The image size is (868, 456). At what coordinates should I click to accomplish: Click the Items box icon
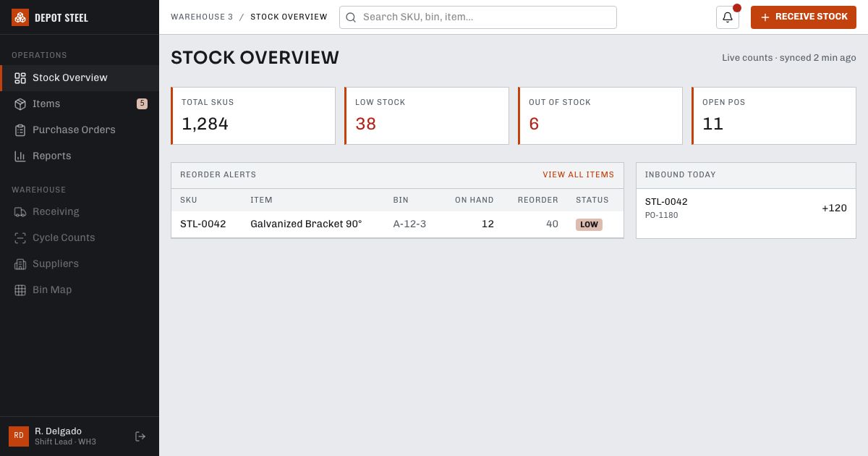coord(20,104)
